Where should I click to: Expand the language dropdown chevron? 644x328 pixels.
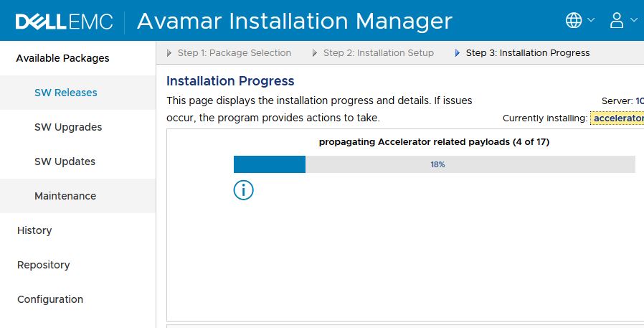[592, 20]
